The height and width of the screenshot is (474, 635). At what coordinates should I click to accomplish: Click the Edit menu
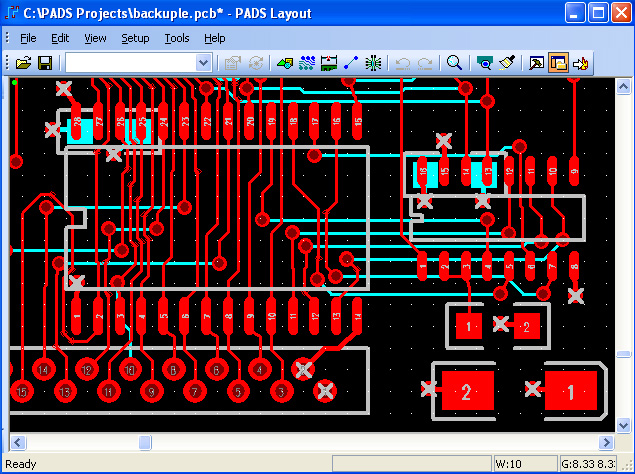pyautogui.click(x=61, y=38)
